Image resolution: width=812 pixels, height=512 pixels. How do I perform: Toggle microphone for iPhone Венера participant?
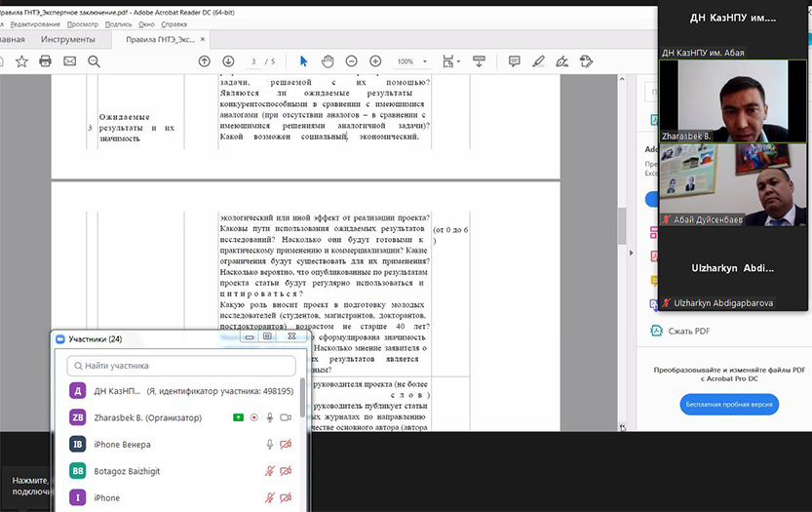(x=270, y=445)
